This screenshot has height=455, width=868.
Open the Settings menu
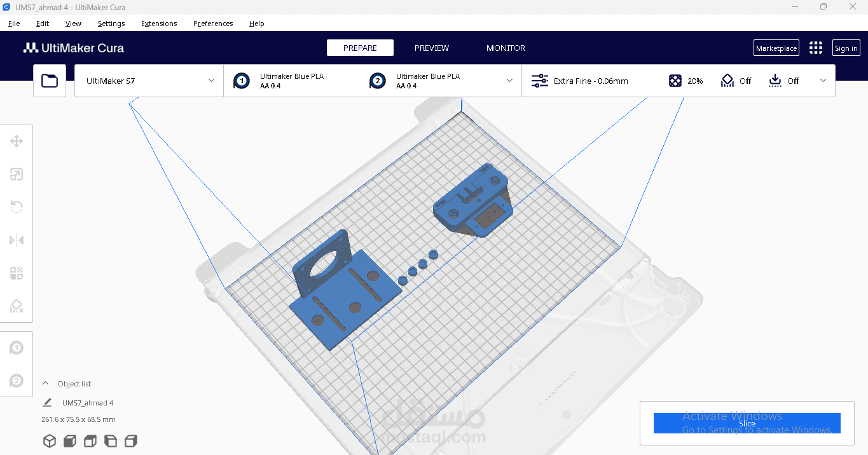point(111,24)
